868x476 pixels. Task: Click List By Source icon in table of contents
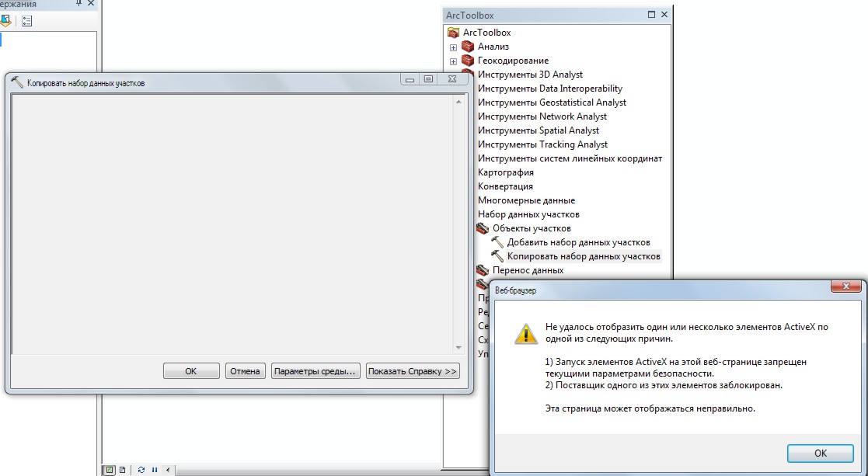[x=5, y=21]
